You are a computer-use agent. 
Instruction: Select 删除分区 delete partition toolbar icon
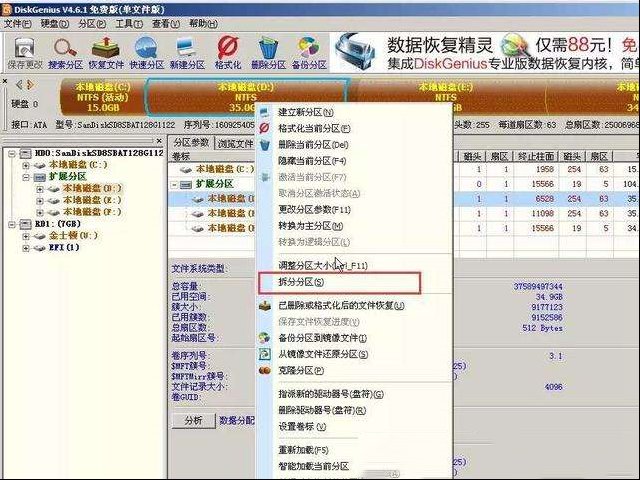pos(268,53)
